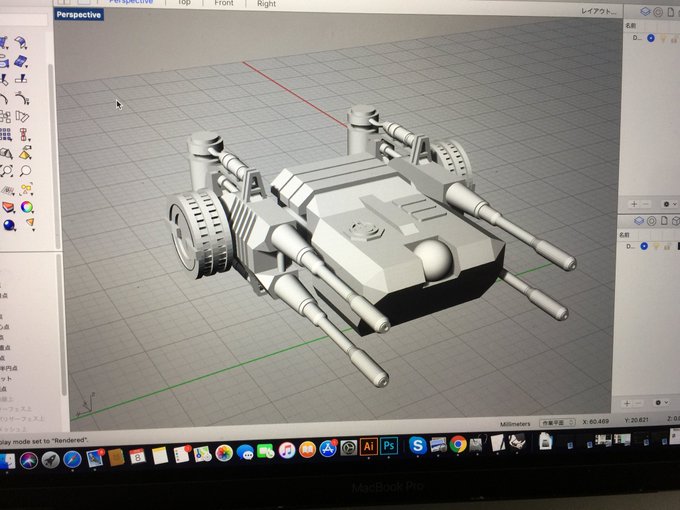The image size is (680, 510).
Task: Click the cube icon in the lower right panel
Action: tap(675, 221)
